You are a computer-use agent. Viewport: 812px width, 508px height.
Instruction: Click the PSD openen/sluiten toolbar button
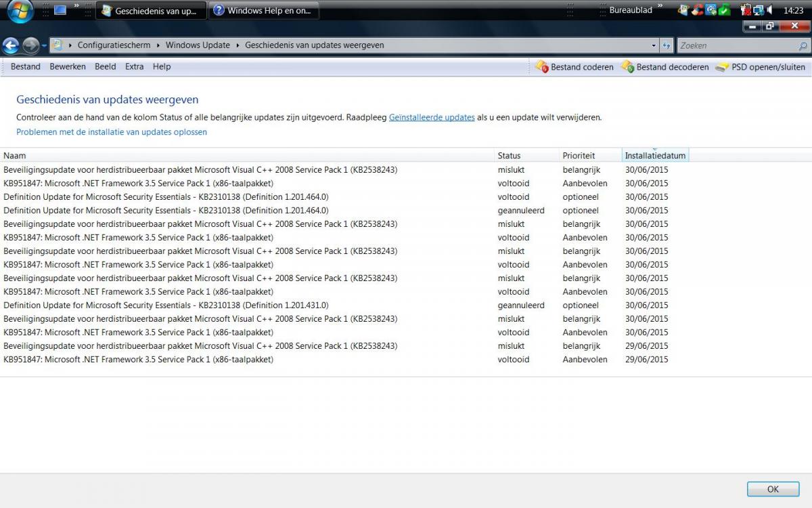coord(761,67)
